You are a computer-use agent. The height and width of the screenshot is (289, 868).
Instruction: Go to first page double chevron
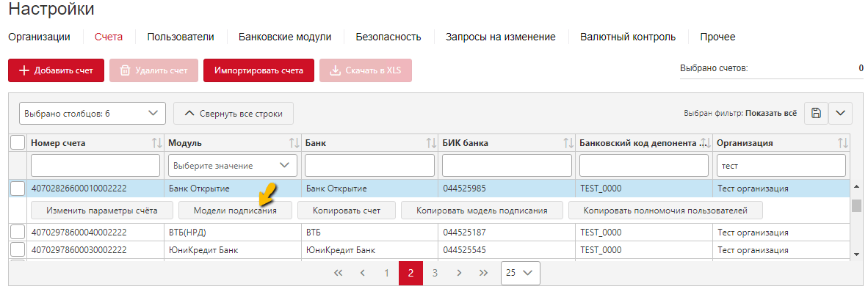click(x=339, y=273)
